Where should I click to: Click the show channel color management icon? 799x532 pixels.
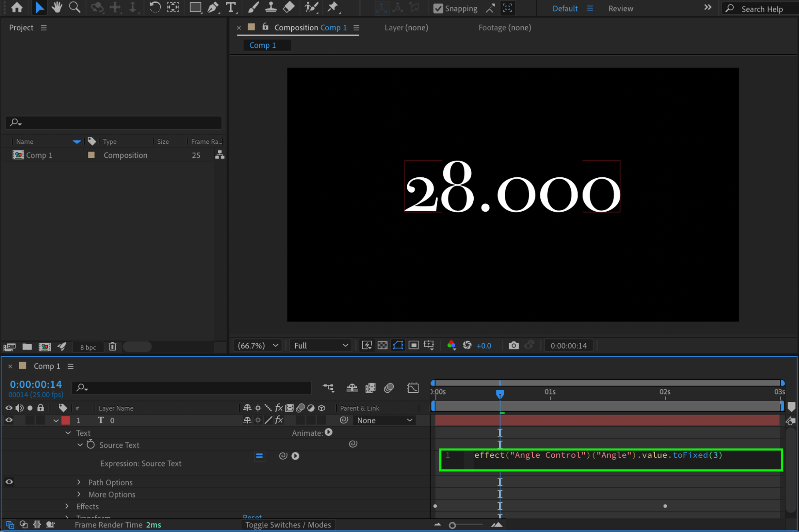tap(452, 345)
